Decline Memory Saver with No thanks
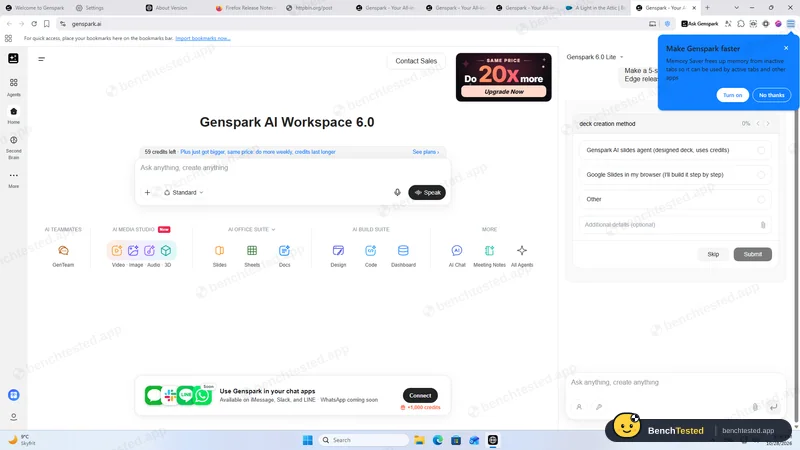This screenshot has width=800, height=450. point(771,95)
